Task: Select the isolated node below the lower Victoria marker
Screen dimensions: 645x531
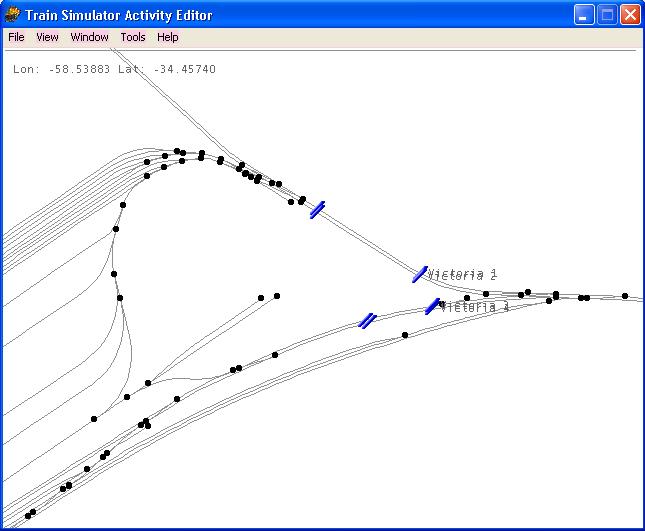Action: point(405,335)
